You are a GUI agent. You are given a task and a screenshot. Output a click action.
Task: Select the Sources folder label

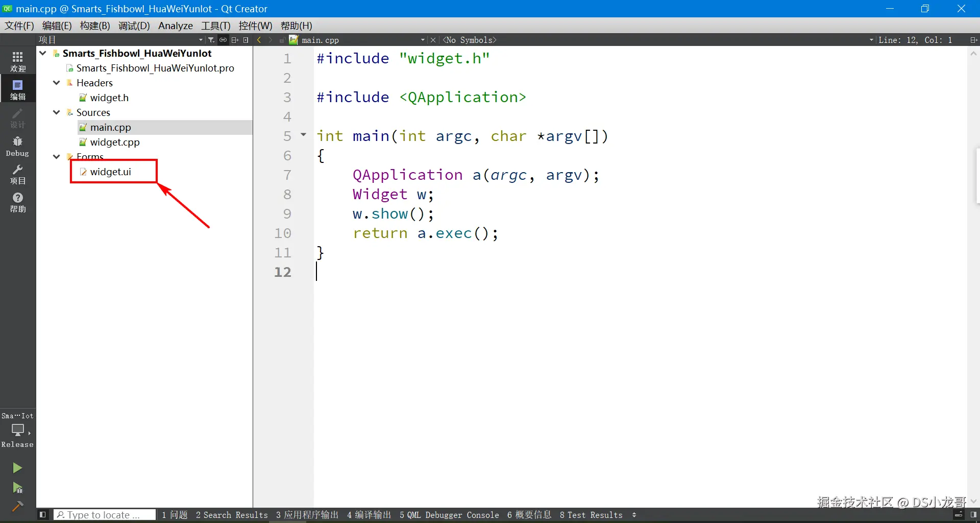tap(93, 112)
